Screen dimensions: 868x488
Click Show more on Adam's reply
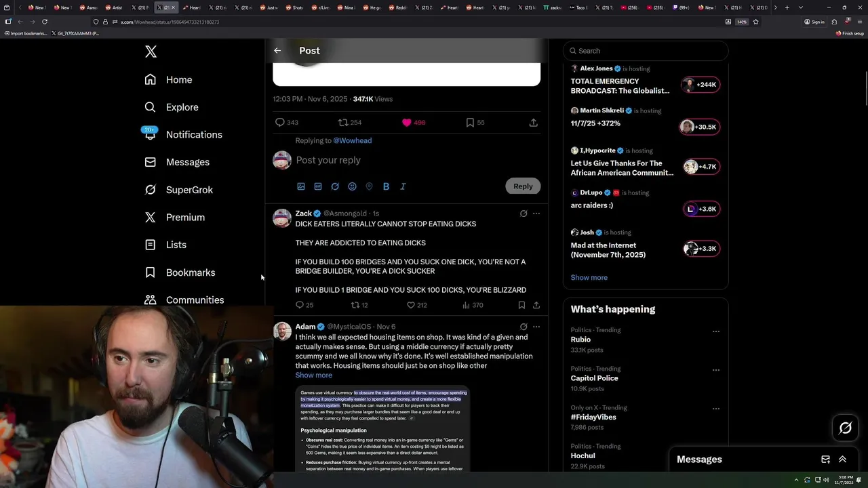313,375
